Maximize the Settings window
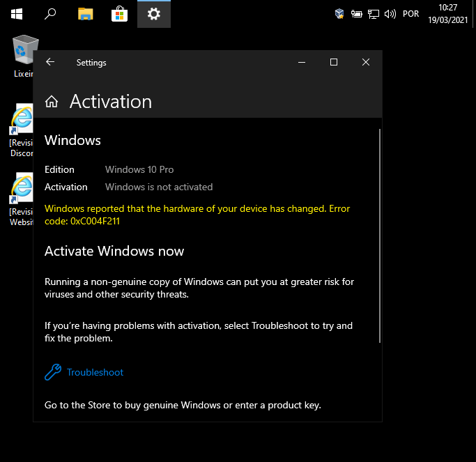This screenshot has height=462, width=476. click(334, 62)
